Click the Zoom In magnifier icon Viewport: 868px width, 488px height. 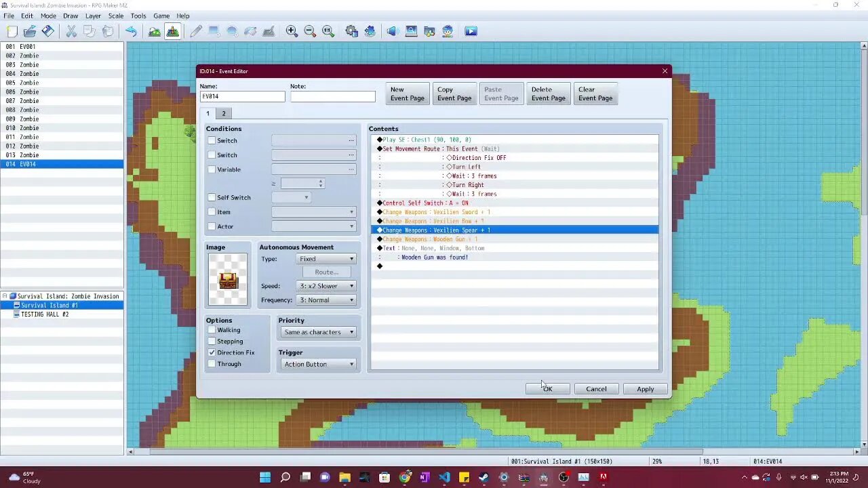click(x=292, y=31)
